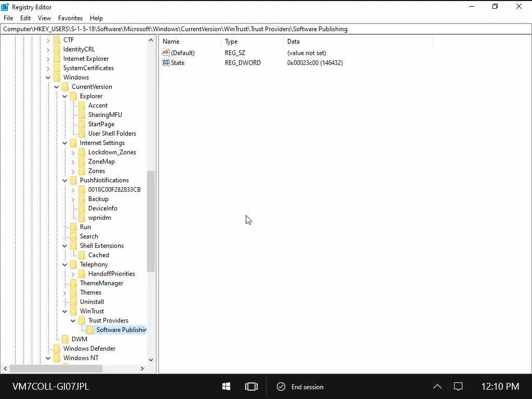Click the Run folder icon
The width and height of the screenshot is (532, 399).
[x=74, y=227]
